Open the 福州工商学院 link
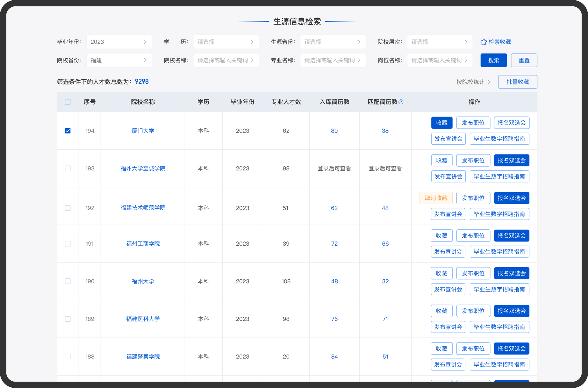This screenshot has height=388, width=588. 143,243
